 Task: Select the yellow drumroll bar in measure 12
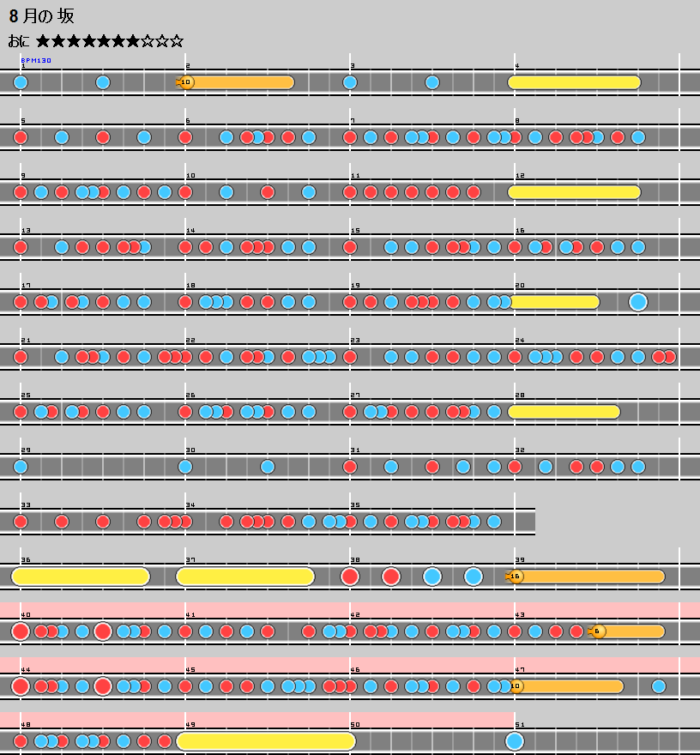pyautogui.click(x=574, y=192)
